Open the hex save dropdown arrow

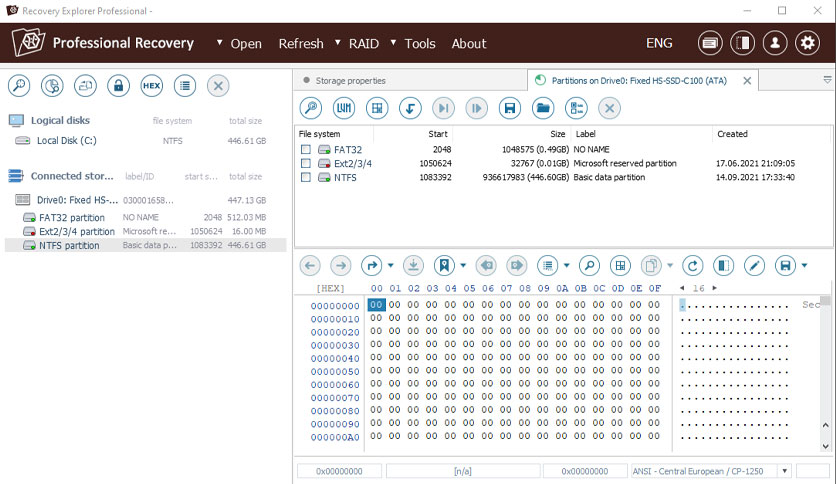coord(804,265)
